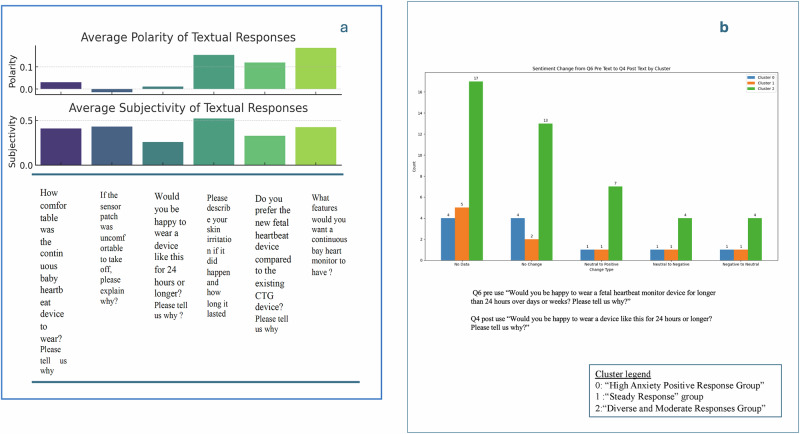Click the 'Average Subjectivity of Textual Responses' title
Screen dimensions: 800x434
(x=188, y=108)
